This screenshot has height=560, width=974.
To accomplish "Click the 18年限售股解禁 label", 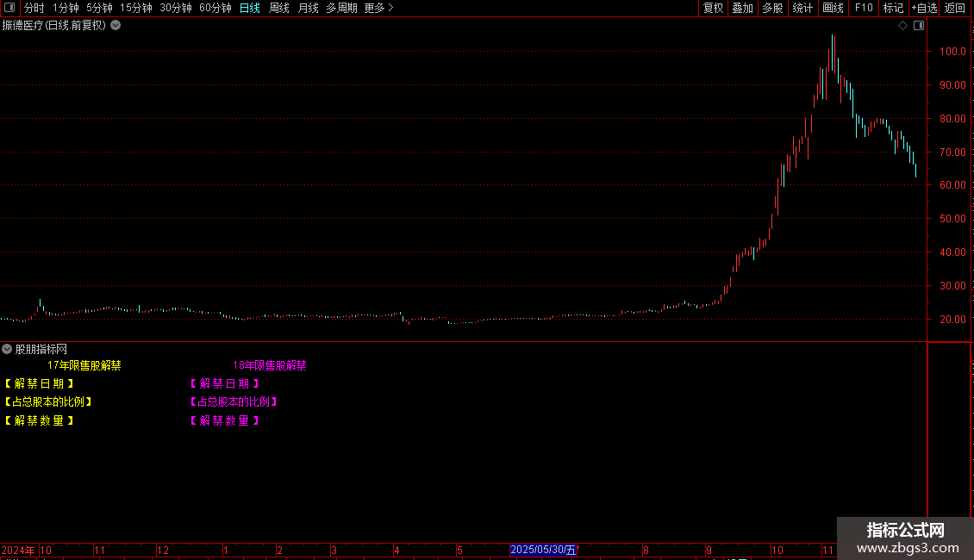I will click(270, 365).
